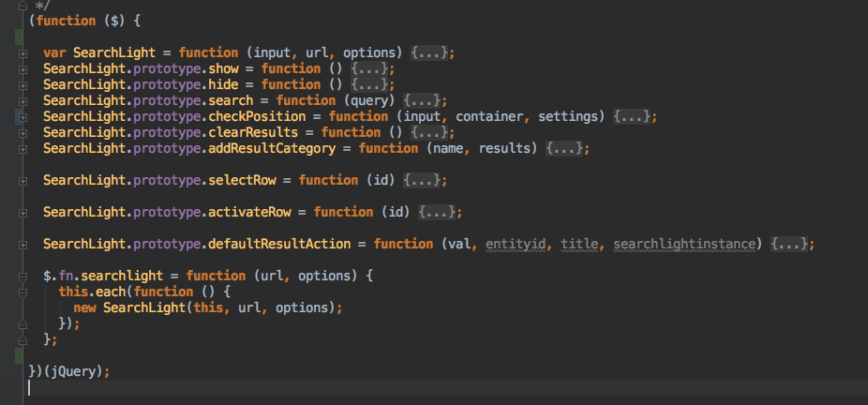This screenshot has height=405, width=868.
Task: Click 'each' in the this.each call
Action: [x=111, y=292]
